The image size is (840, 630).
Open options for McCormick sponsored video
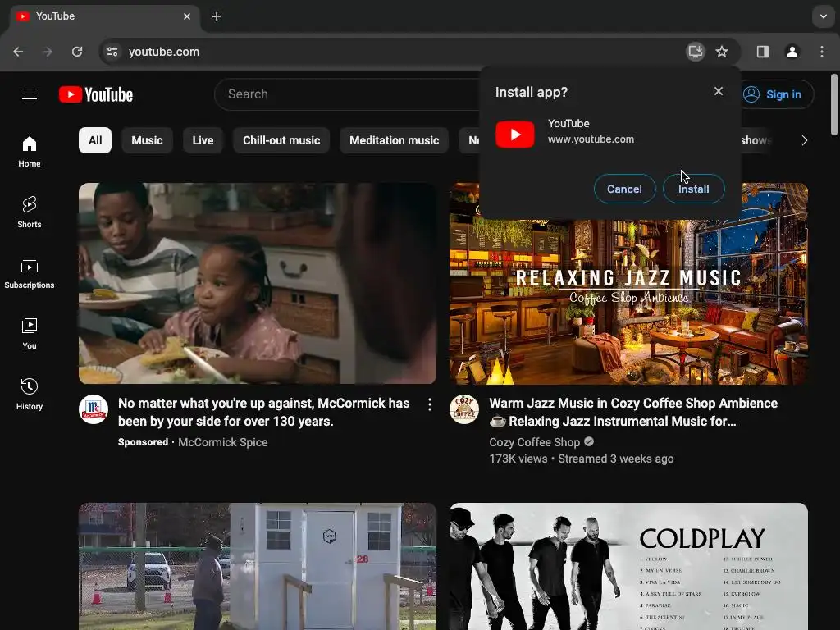(x=430, y=405)
